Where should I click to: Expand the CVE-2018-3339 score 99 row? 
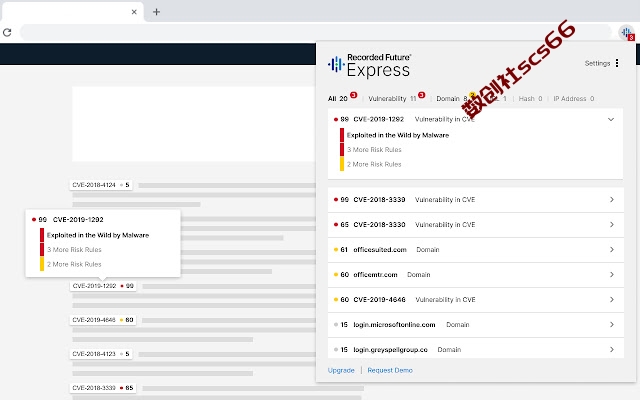pos(476,200)
